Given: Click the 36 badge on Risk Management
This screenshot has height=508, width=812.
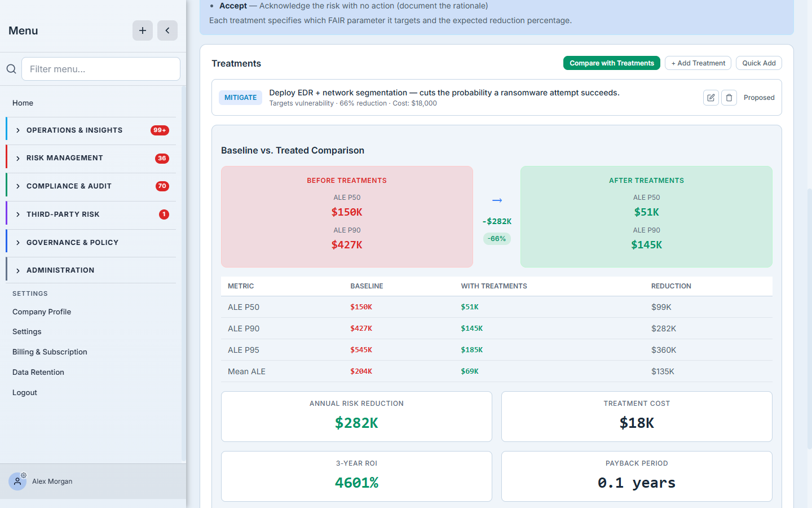Looking at the screenshot, I should (x=162, y=158).
